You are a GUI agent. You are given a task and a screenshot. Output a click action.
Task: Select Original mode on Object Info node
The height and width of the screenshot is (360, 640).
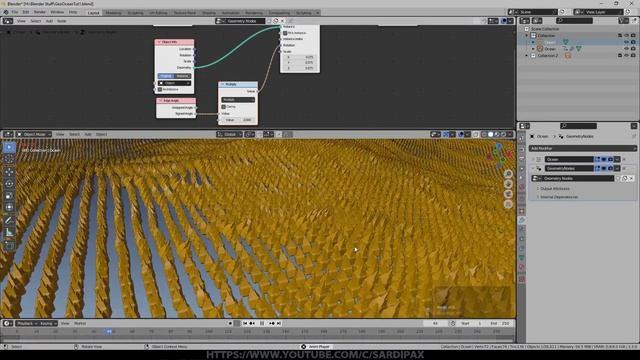tap(166, 76)
